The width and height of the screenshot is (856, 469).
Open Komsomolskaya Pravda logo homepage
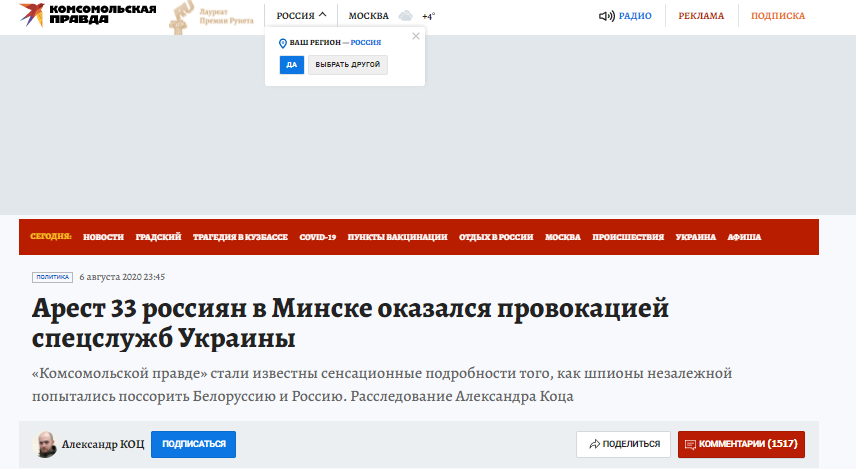pos(88,15)
